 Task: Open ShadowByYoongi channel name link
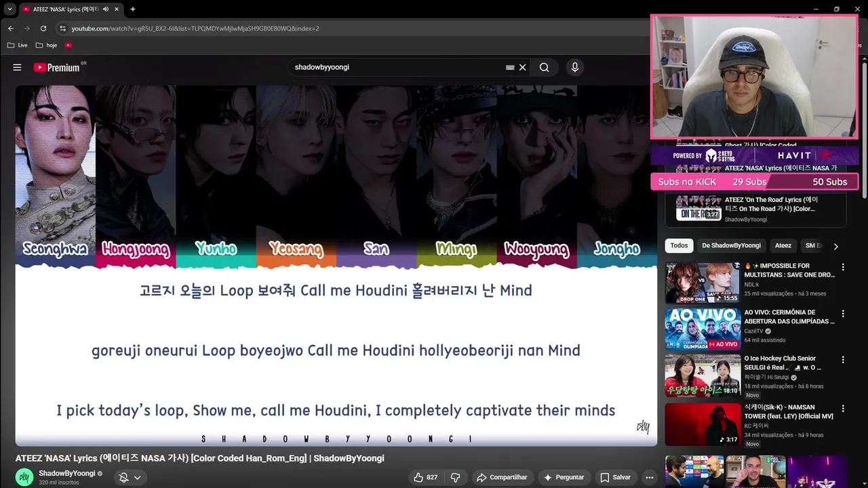(x=67, y=473)
